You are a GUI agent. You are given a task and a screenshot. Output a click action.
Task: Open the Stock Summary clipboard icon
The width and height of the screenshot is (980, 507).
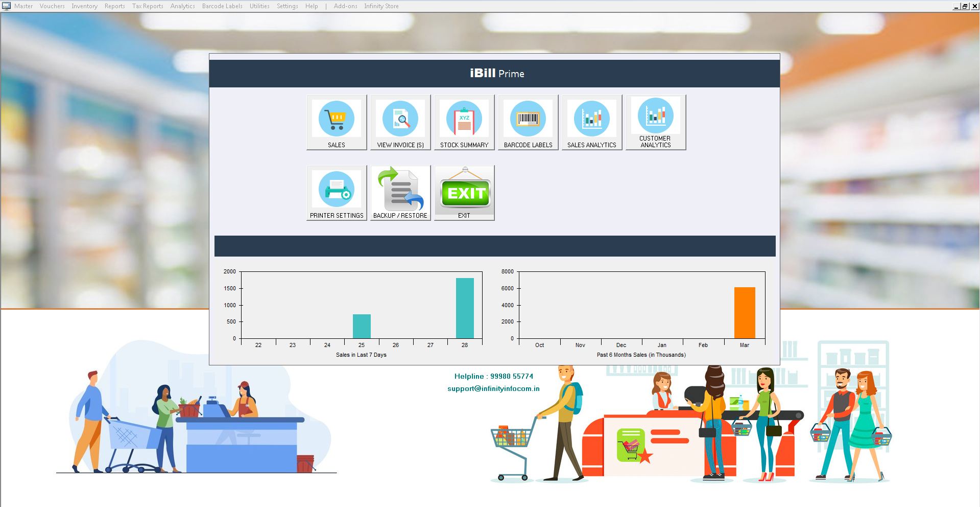coord(464,122)
